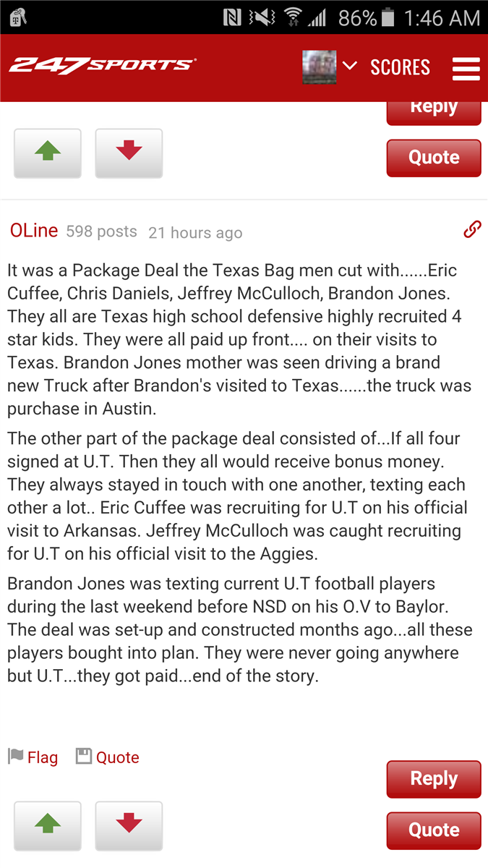488x868 pixels.
Task: Open user profile avatar thumbnail
Action: tap(319, 67)
